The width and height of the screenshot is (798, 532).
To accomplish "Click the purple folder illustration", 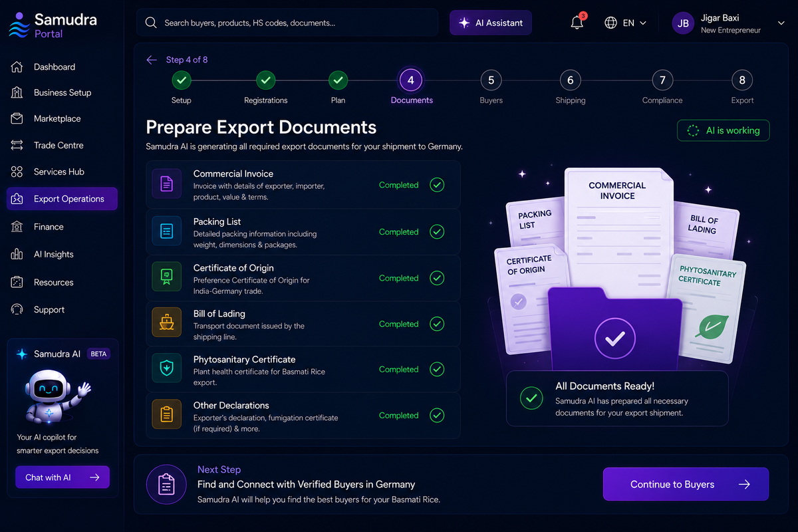I will 614,329.
